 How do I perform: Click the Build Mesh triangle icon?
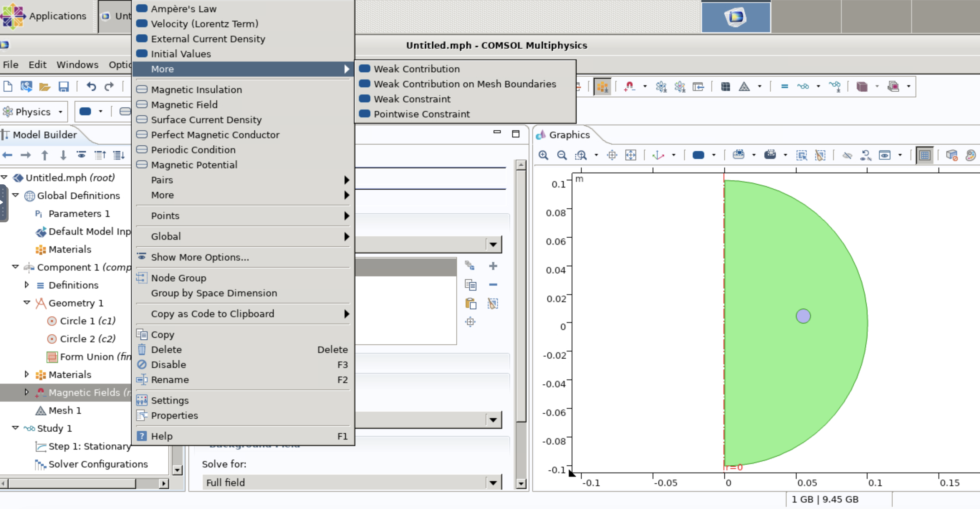pyautogui.click(x=744, y=87)
